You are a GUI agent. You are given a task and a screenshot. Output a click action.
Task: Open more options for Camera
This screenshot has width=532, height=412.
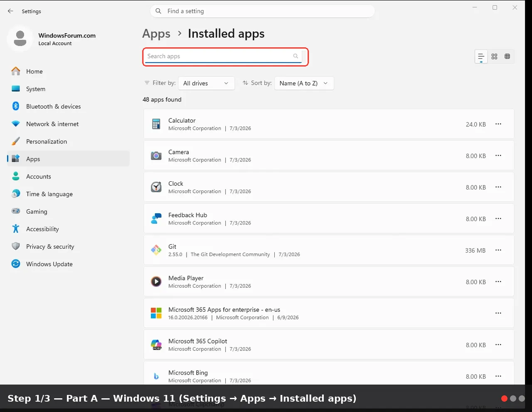coord(498,155)
